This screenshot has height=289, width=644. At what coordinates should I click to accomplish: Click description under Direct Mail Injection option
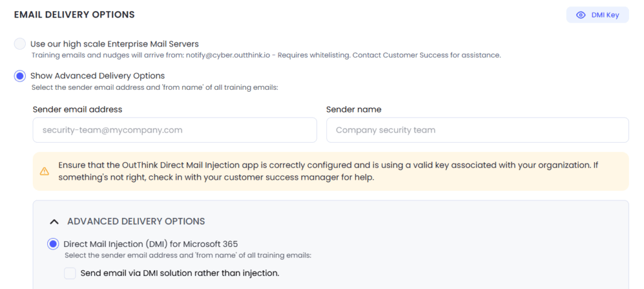click(x=188, y=255)
